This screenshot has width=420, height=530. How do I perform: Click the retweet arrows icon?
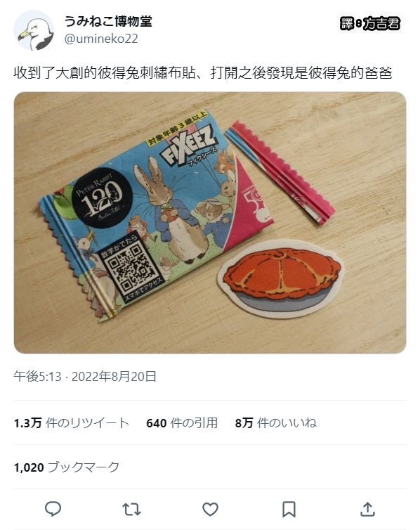click(x=131, y=510)
